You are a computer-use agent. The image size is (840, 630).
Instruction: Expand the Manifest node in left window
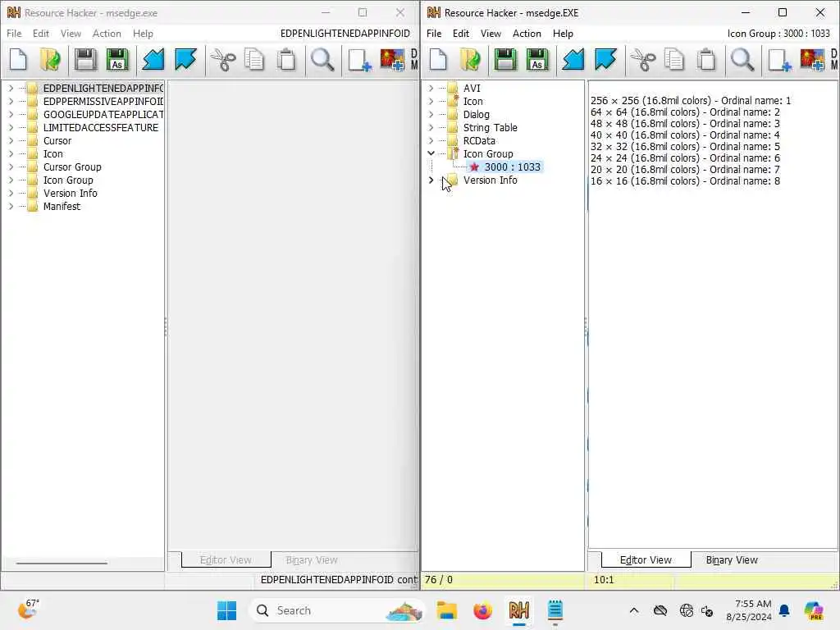(11, 206)
